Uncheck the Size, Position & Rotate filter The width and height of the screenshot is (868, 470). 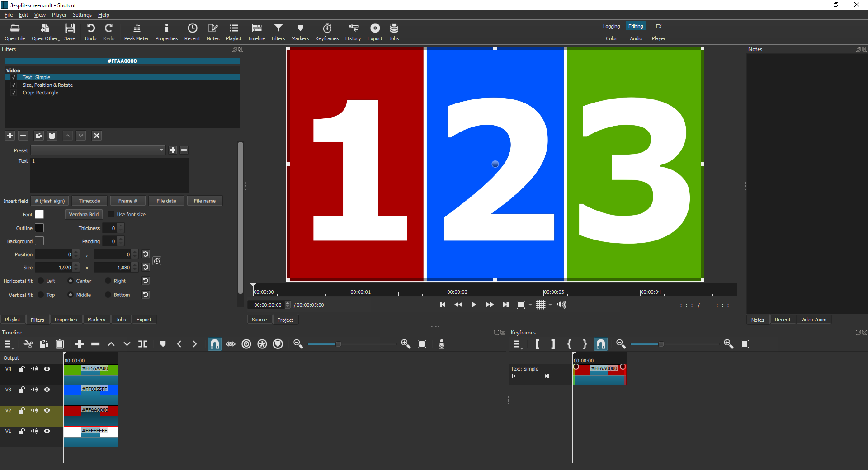click(14, 85)
